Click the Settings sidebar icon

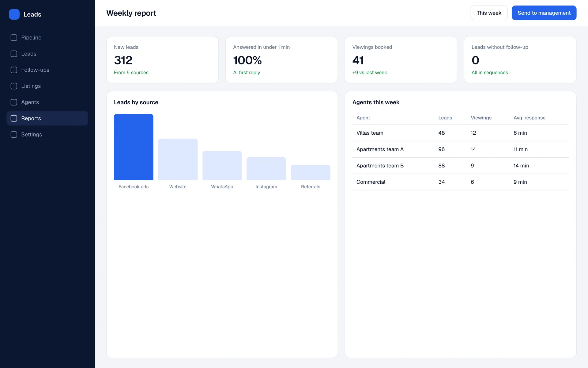point(14,135)
